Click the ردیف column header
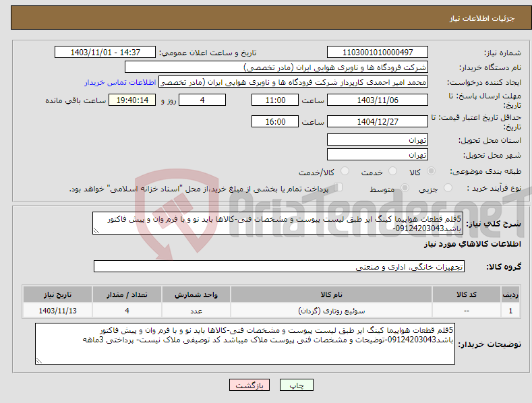 pyautogui.click(x=510, y=294)
